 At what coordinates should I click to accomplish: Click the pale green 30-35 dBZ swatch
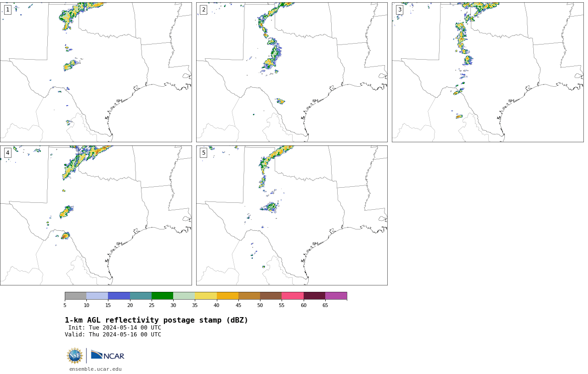coord(184,296)
